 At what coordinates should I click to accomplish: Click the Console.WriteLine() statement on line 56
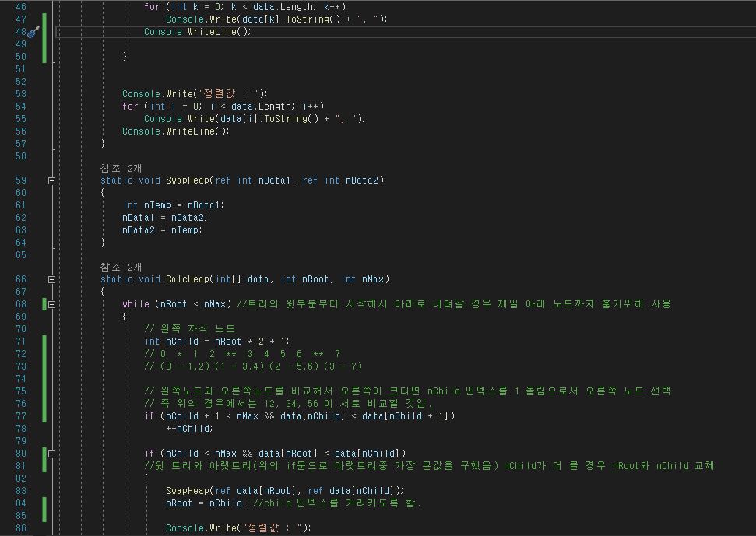(x=176, y=131)
